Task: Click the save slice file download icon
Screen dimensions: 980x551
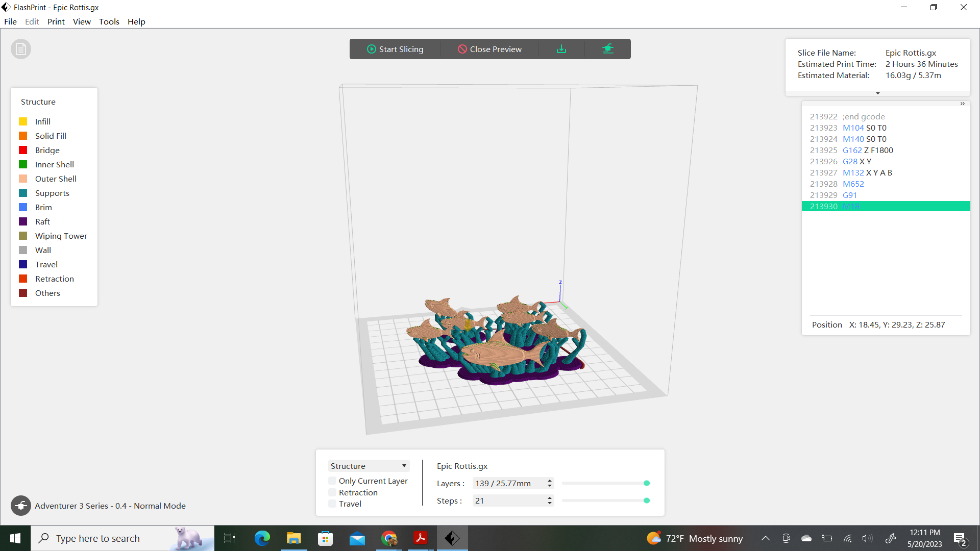Action: (x=561, y=49)
